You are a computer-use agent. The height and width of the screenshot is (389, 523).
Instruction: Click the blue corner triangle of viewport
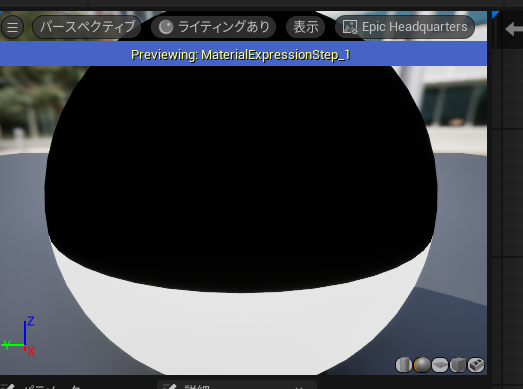coord(495,14)
